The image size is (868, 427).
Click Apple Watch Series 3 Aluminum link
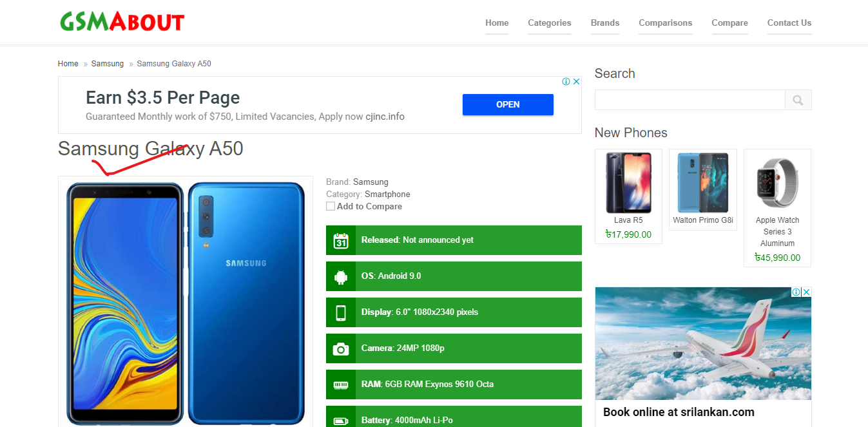pyautogui.click(x=778, y=232)
